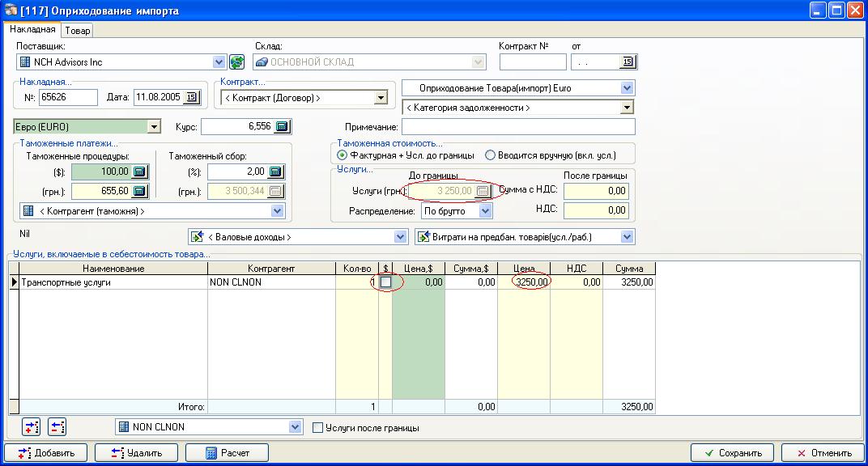Viewport: 868px width, 466px height.
Task: Switch to the Товар tab
Action: [79, 31]
